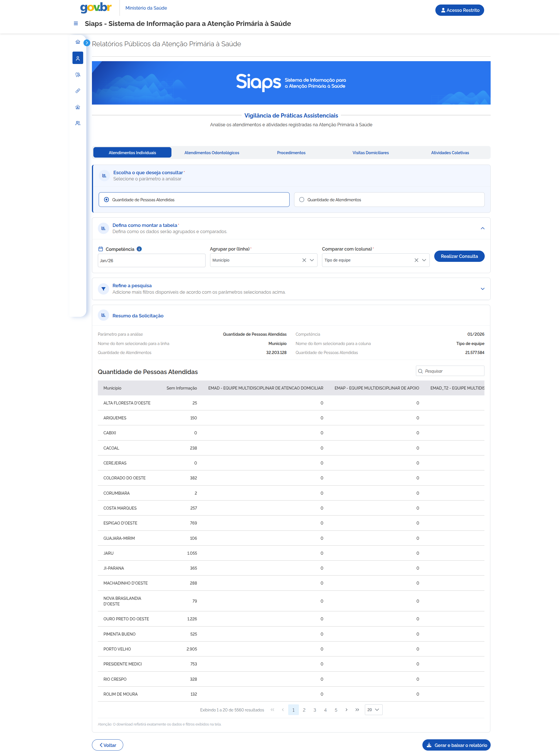Click the calendar icon next to Competência
This screenshot has height=752, width=560.
(x=100, y=249)
